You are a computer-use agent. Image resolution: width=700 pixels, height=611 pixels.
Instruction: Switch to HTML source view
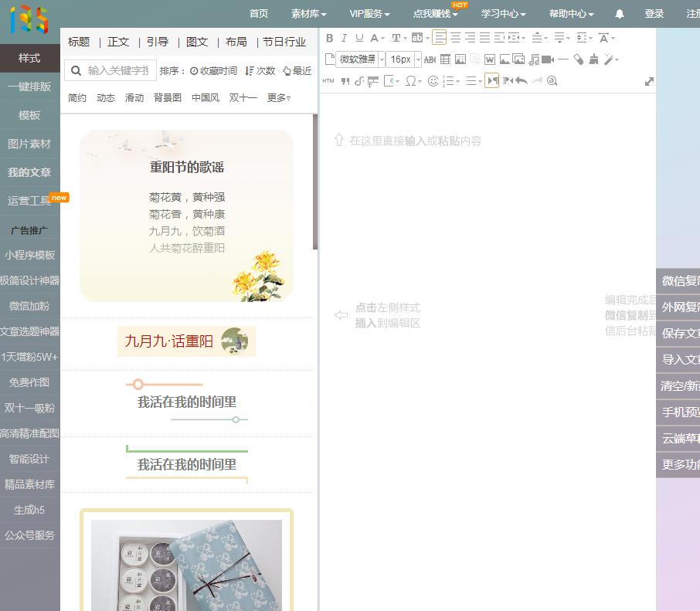pos(328,80)
